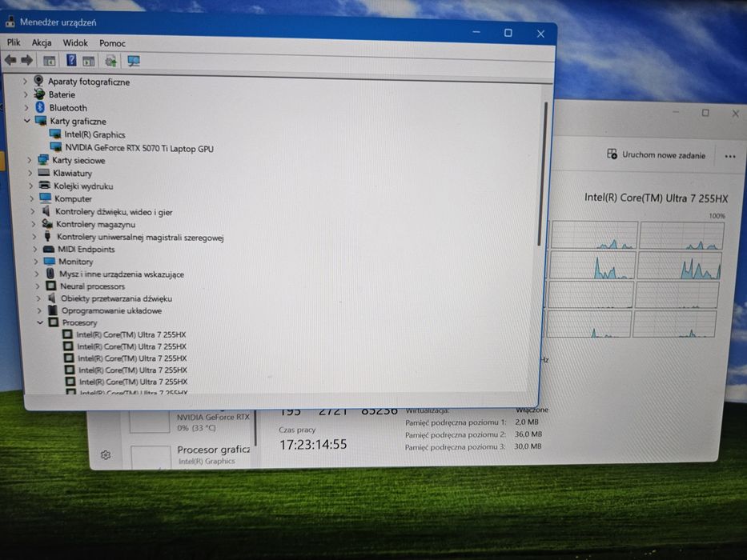The height and width of the screenshot is (560, 747).
Task: Click the blue Help question mark toolbar icon
Action: [x=71, y=61]
